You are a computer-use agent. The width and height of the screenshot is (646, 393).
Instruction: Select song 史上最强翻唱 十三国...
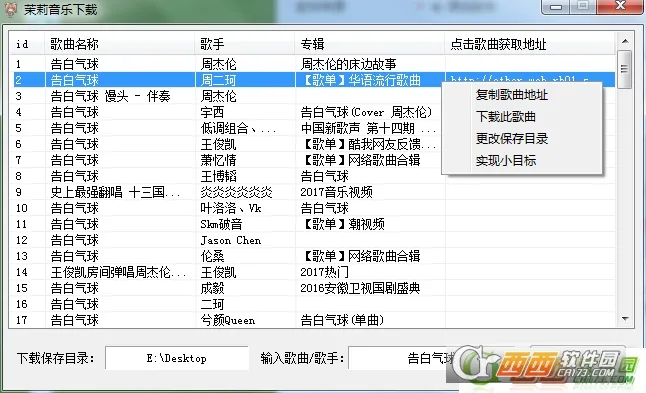(x=115, y=192)
